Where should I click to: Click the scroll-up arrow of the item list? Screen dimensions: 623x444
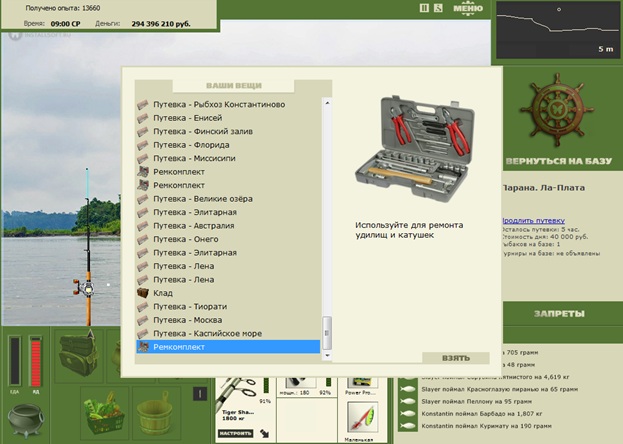(x=327, y=103)
